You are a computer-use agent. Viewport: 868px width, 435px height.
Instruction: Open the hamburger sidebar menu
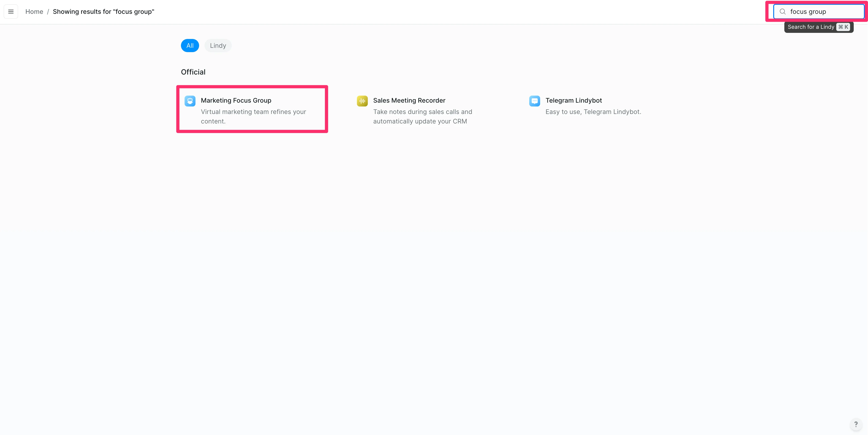click(x=11, y=12)
